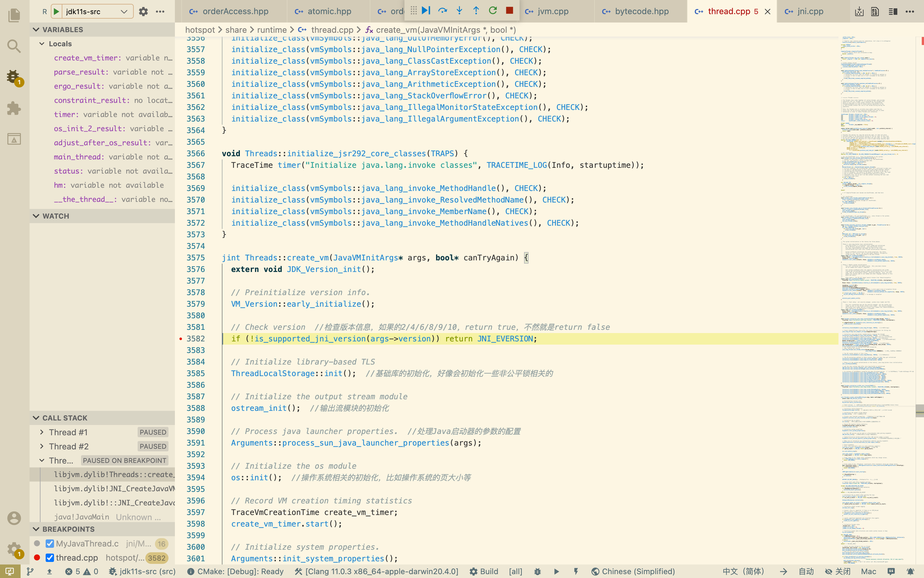The height and width of the screenshot is (578, 924).
Task: Click the hotspot breadcrumb segment
Action: tap(200, 30)
